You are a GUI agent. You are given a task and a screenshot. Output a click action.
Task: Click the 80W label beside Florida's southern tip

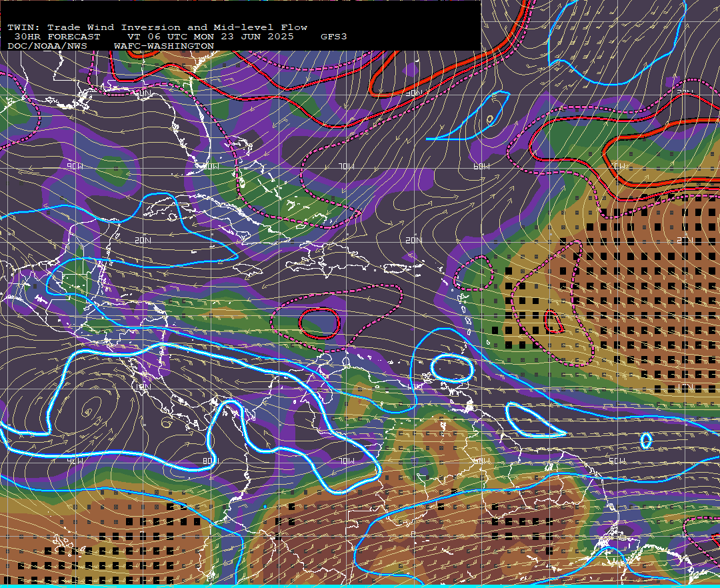tap(211, 166)
